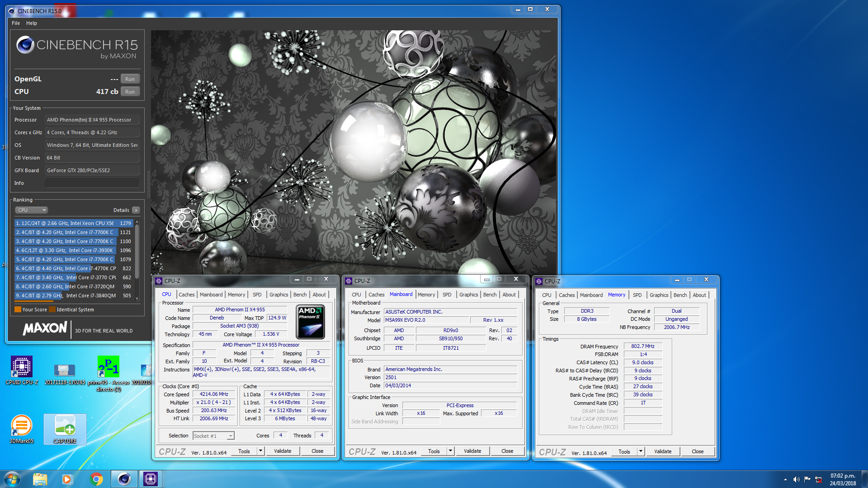Viewport: 868px width, 488px height.
Task: Click the AMD Phenom II processor logo
Action: tap(310, 322)
